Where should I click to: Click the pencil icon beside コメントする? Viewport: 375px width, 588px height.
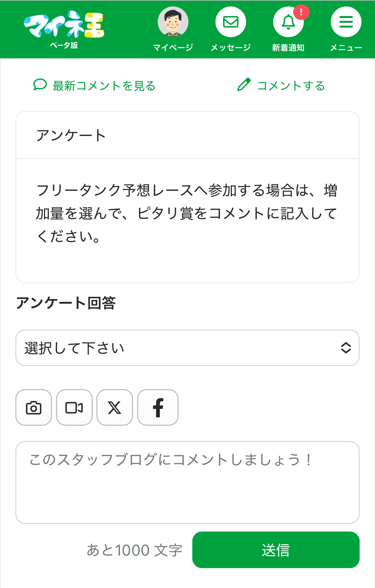(244, 85)
